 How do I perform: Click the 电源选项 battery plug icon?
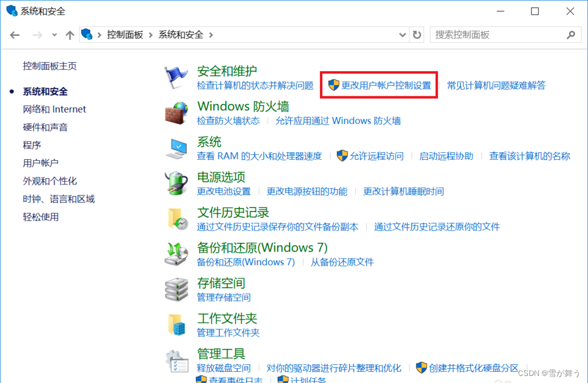pos(176,184)
